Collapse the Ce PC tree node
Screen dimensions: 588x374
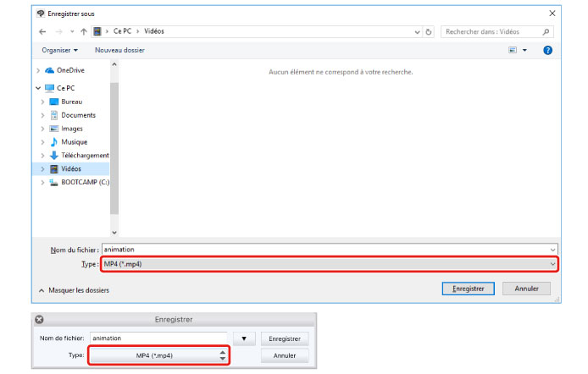pos(38,88)
